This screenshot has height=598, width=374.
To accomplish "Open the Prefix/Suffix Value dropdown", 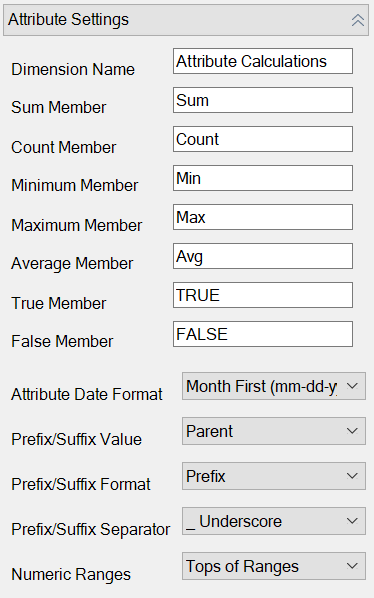I will coord(274,431).
